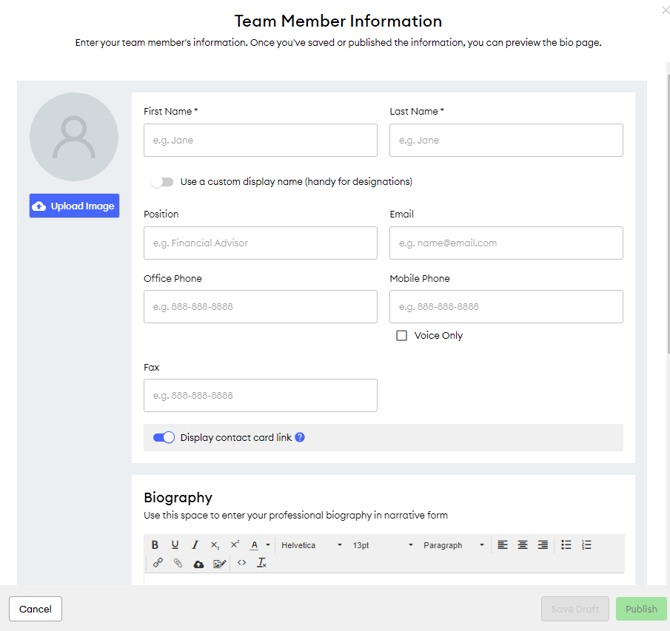Viewport: 670px width, 631px height.
Task: Click the Fax input field
Action: (x=260, y=395)
